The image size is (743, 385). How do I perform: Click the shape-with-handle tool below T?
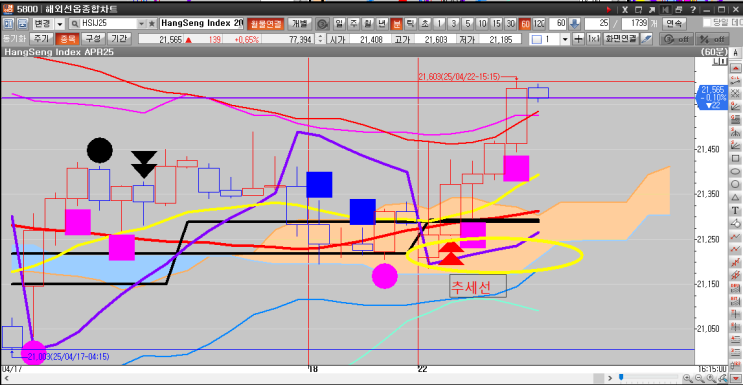[x=735, y=222]
